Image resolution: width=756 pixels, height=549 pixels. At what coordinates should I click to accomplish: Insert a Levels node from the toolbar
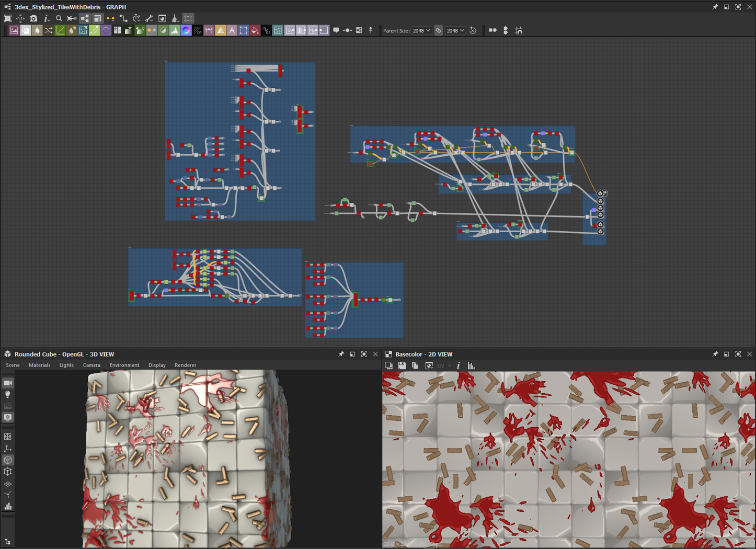click(x=175, y=31)
